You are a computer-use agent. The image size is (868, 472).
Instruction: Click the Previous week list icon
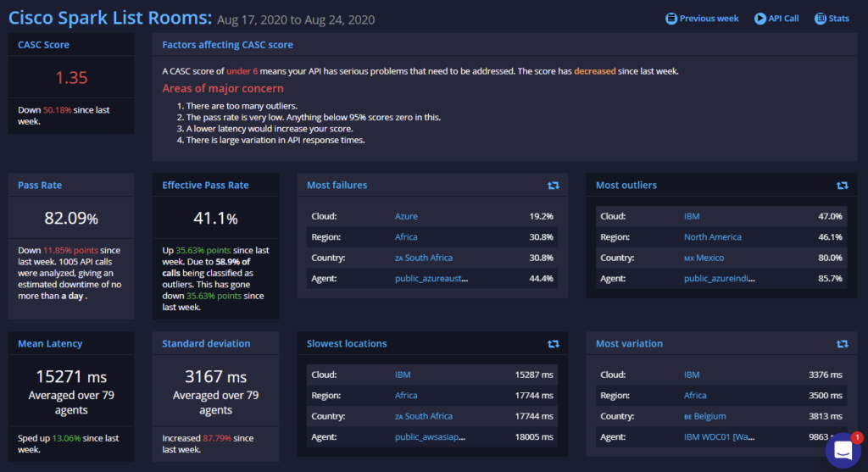(671, 19)
